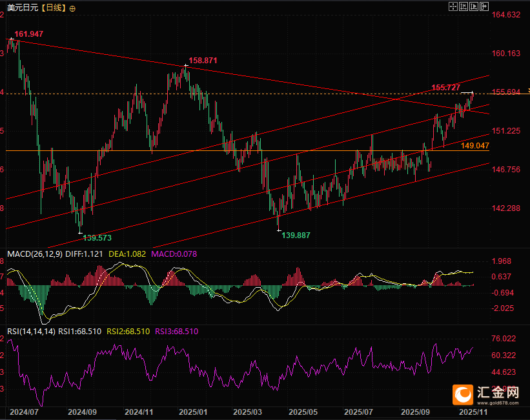Click the 149.047 horizontal level label

point(474,146)
